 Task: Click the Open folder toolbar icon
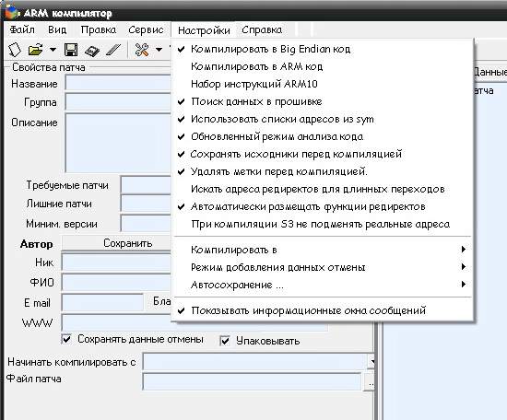point(36,50)
